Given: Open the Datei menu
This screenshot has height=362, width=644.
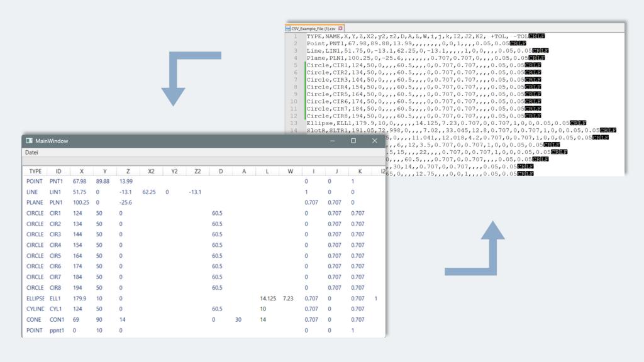Looking at the screenshot, I should click(31, 152).
